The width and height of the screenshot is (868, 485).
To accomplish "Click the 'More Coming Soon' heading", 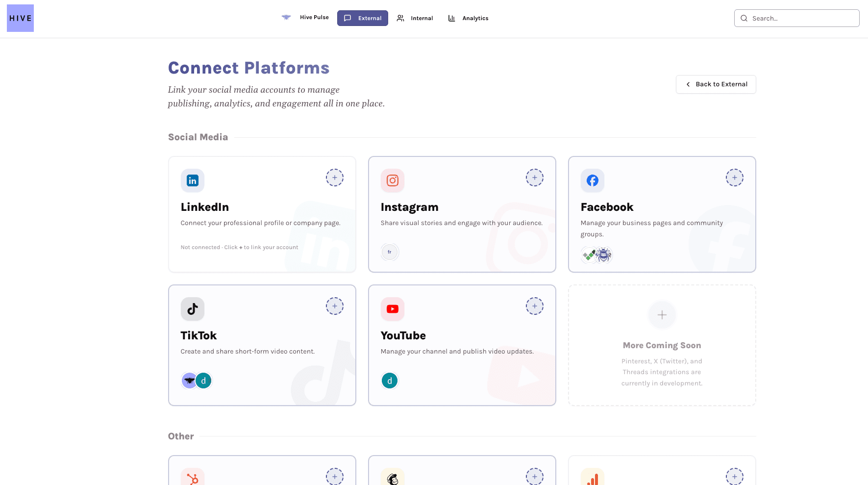I will coord(662,345).
